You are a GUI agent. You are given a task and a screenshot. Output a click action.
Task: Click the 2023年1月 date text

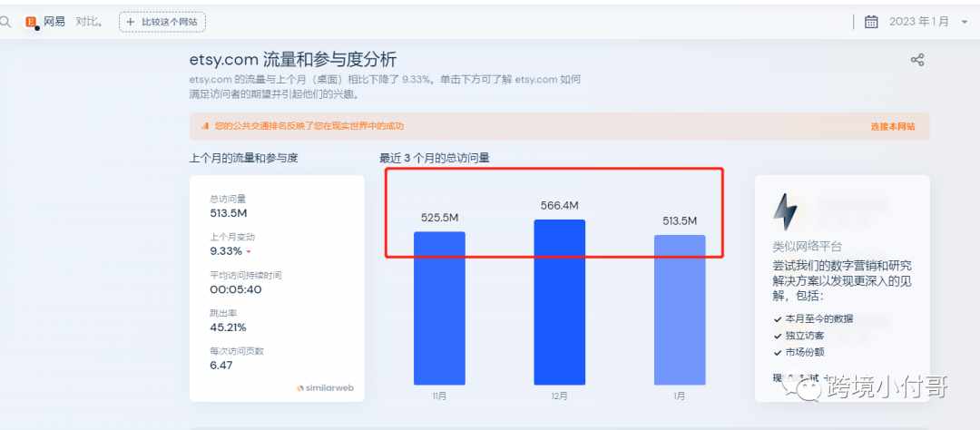click(x=918, y=22)
